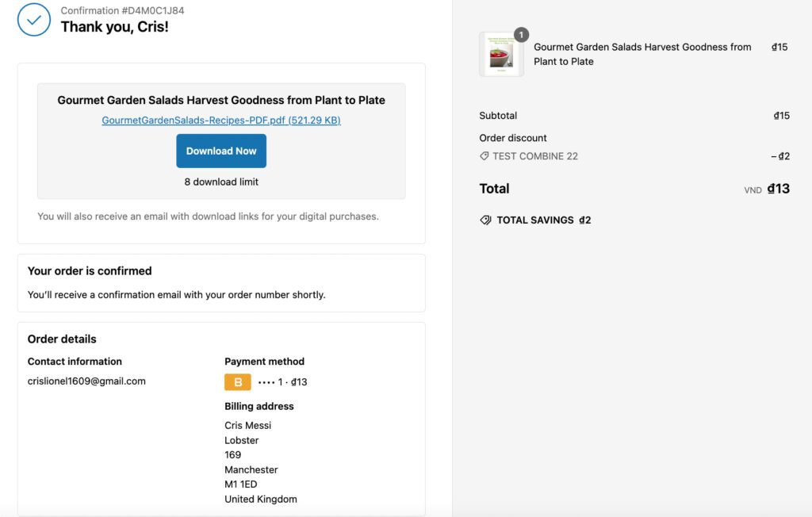Click the TEST COMBINE 22 discount code
The image size is (812, 517).
(x=535, y=156)
